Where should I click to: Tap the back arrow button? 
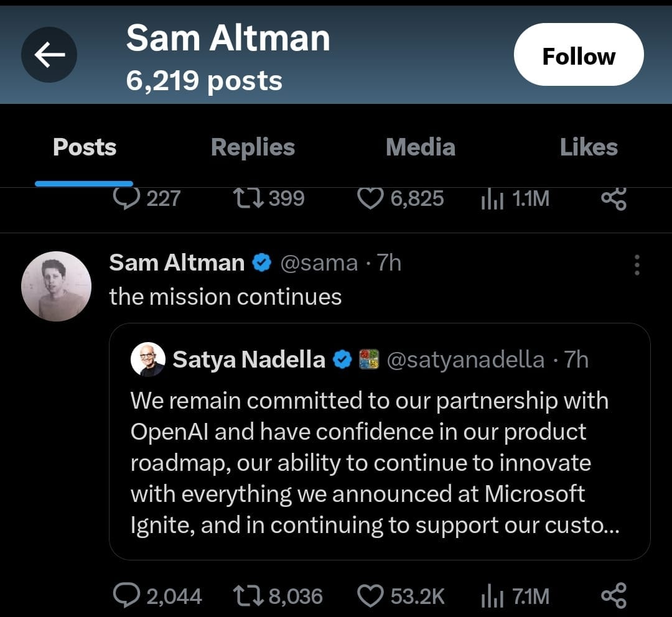[x=49, y=55]
